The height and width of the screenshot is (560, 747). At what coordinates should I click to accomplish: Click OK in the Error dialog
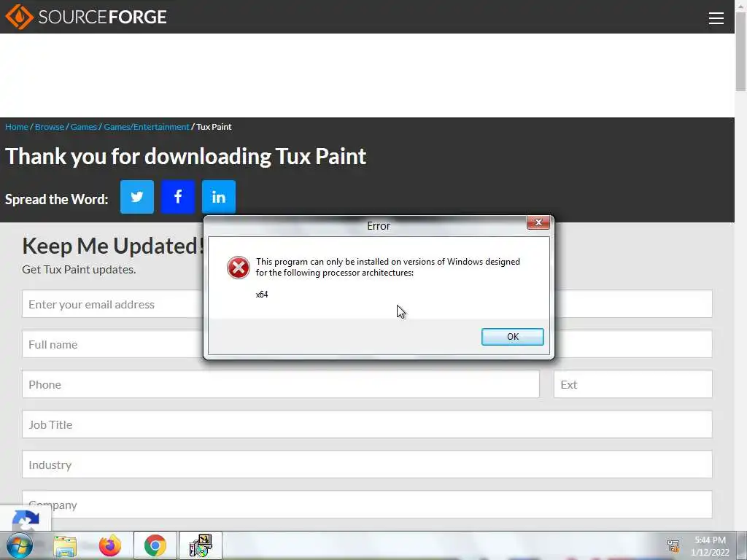pos(512,337)
